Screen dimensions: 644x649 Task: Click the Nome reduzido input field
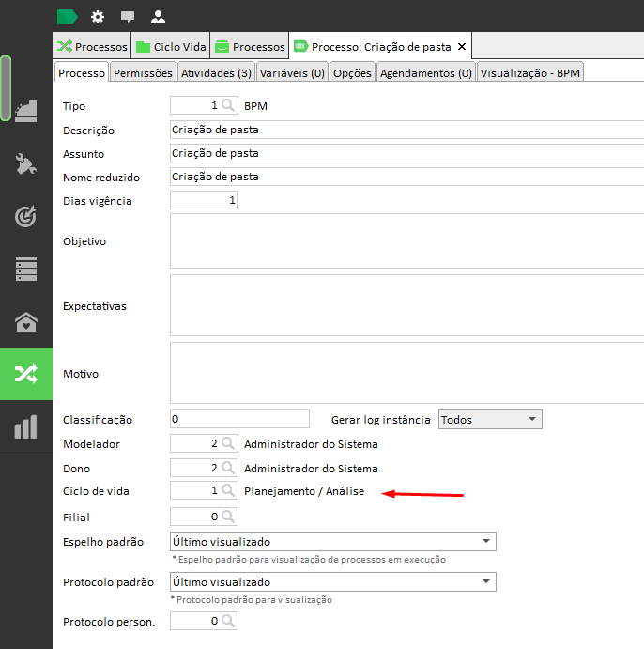(x=407, y=177)
